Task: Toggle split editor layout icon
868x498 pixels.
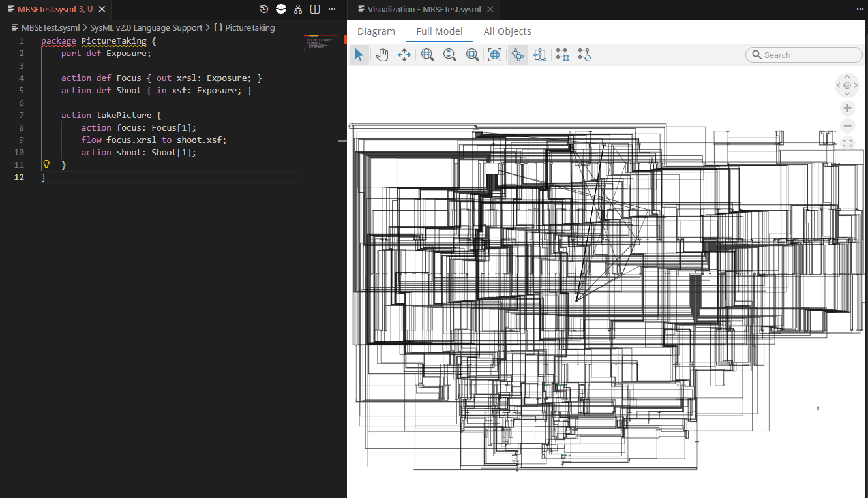Action: (315, 9)
